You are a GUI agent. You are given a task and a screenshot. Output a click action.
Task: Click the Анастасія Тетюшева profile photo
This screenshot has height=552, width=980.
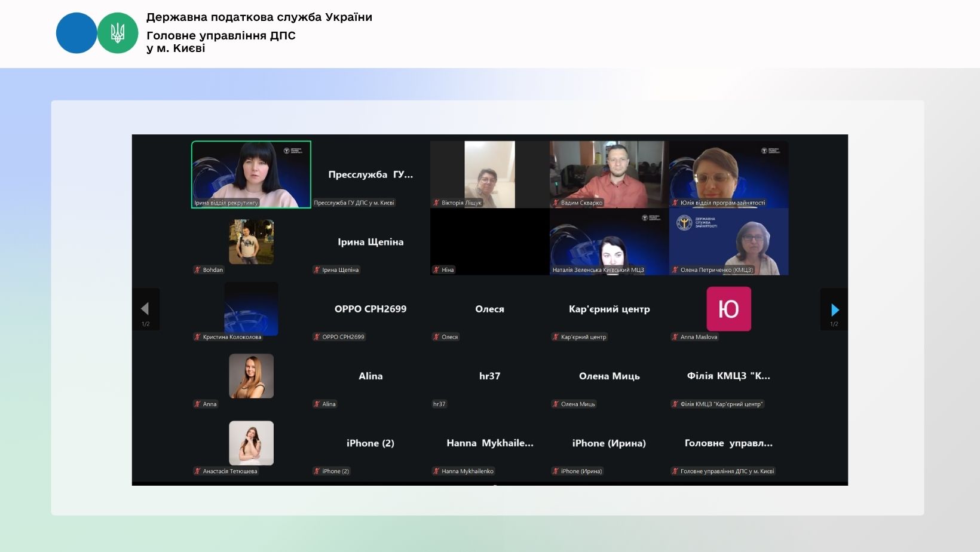pos(251,443)
